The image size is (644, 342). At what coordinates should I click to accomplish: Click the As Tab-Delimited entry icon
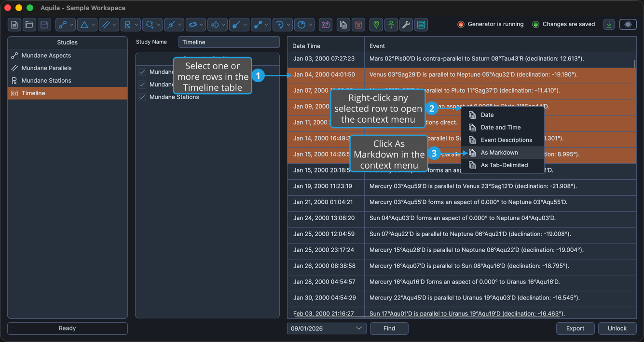(472, 165)
